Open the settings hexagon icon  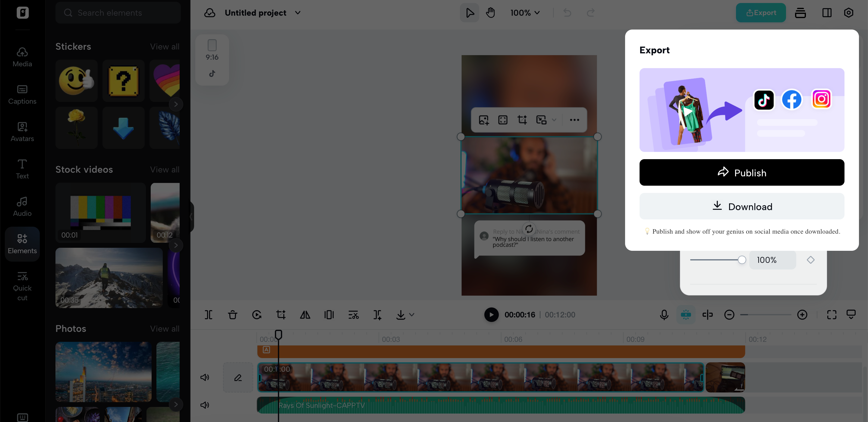click(848, 13)
